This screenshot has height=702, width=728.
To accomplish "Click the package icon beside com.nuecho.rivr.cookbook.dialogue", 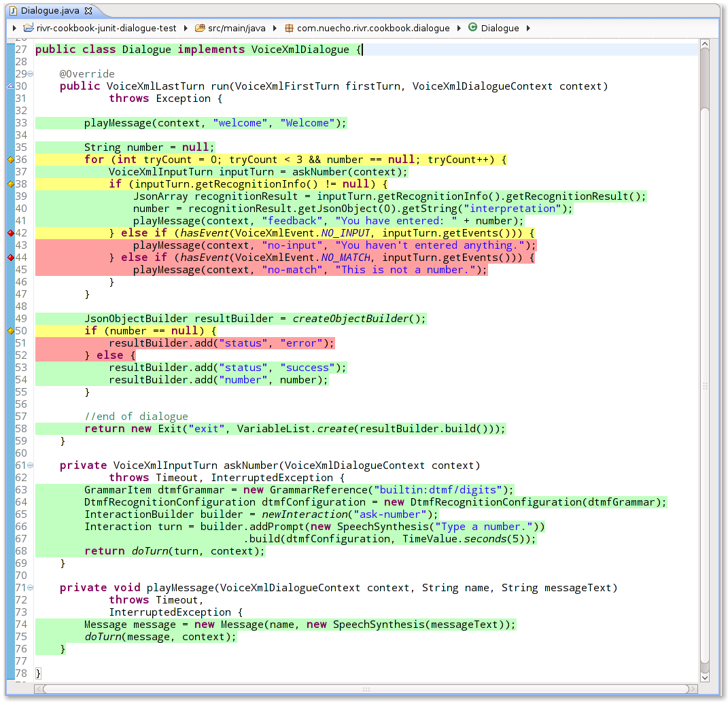I will coord(289,27).
